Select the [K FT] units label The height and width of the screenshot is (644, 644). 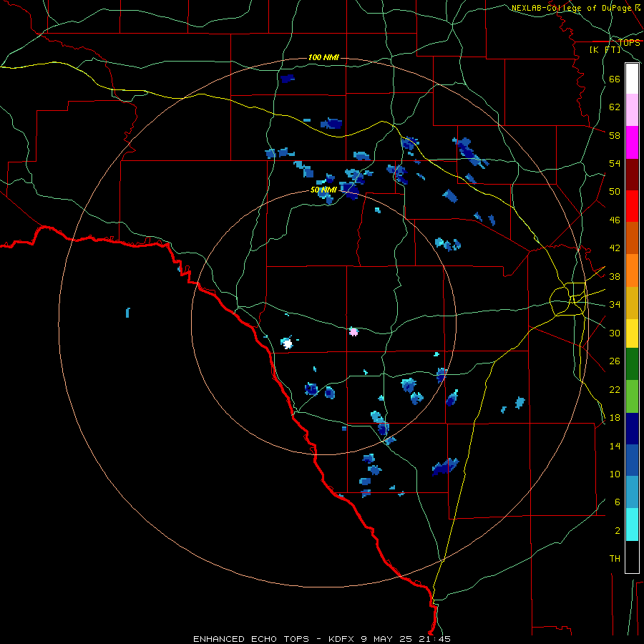click(x=605, y=49)
